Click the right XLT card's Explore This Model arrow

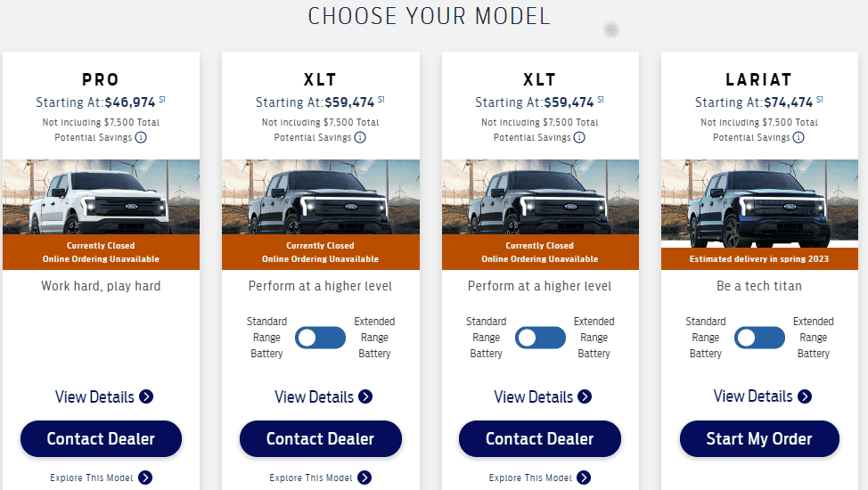[x=584, y=478]
